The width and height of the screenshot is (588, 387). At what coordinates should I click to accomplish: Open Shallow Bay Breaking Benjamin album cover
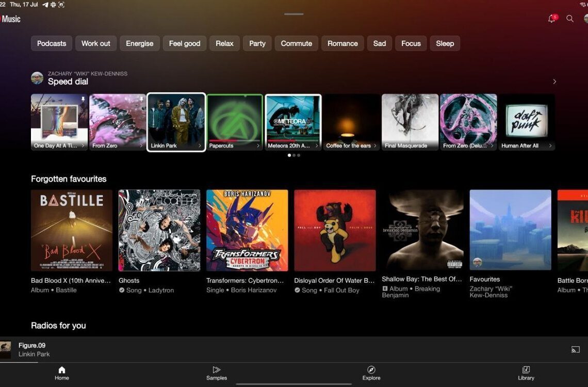pyautogui.click(x=422, y=230)
